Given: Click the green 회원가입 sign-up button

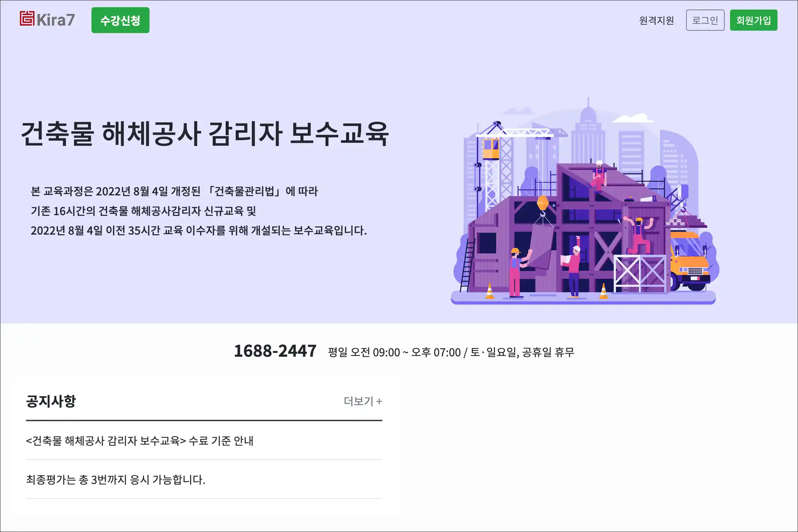Looking at the screenshot, I should [x=754, y=20].
